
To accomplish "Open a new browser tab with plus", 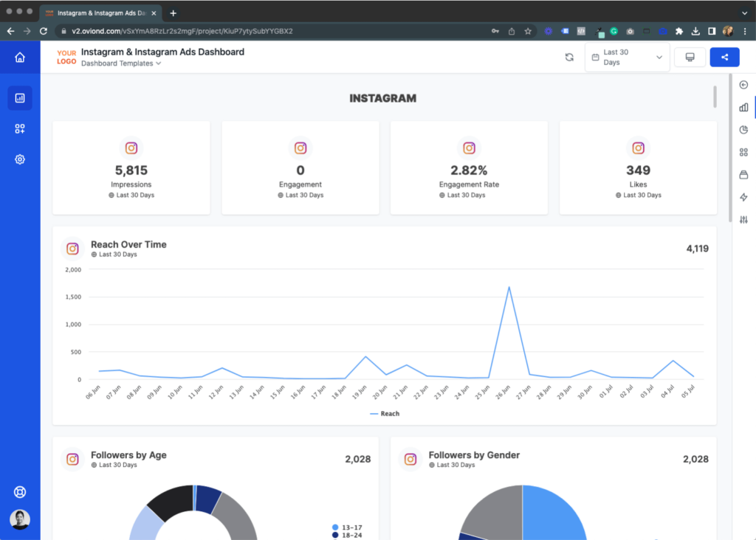I will [x=173, y=13].
